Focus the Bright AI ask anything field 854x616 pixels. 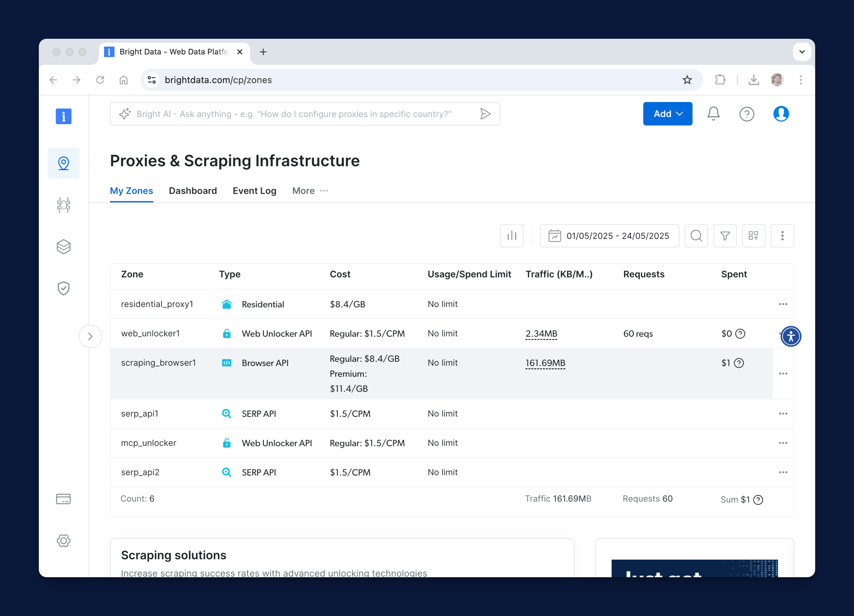pyautogui.click(x=305, y=114)
